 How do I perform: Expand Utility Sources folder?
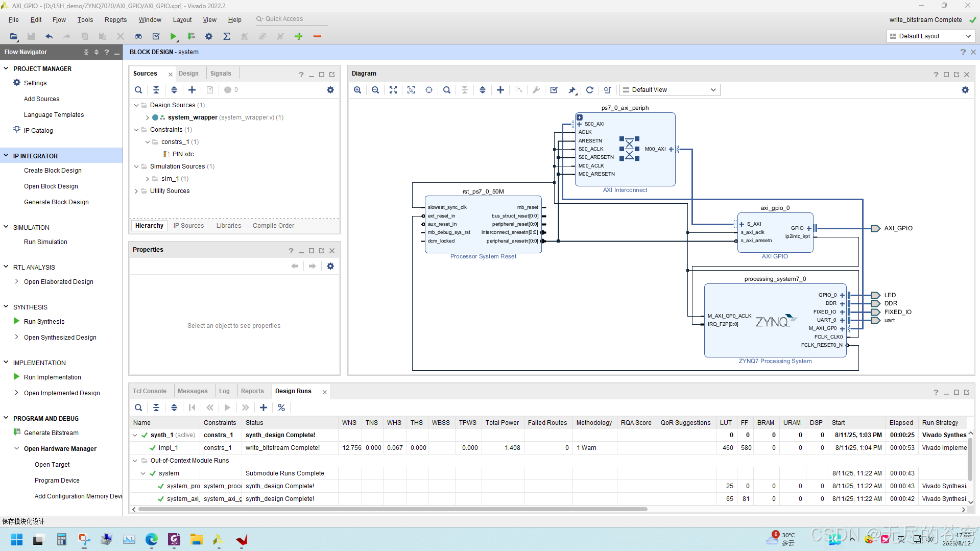[136, 191]
